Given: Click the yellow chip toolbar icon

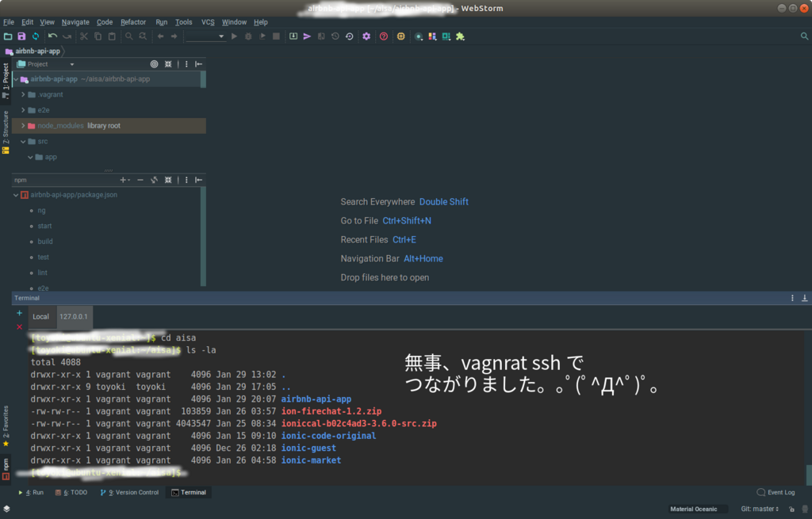Looking at the screenshot, I should (x=400, y=36).
